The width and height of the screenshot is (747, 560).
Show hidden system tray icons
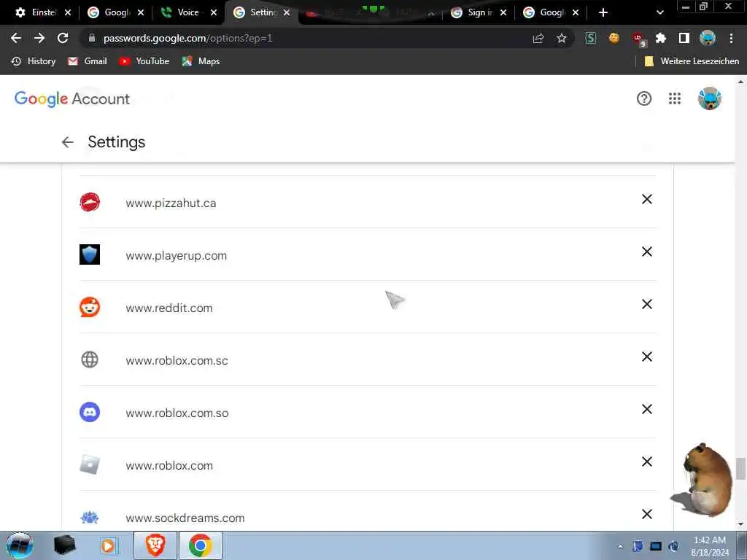[620, 547]
